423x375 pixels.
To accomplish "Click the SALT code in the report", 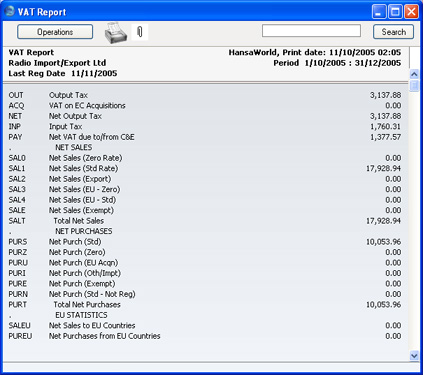I will tap(17, 221).
